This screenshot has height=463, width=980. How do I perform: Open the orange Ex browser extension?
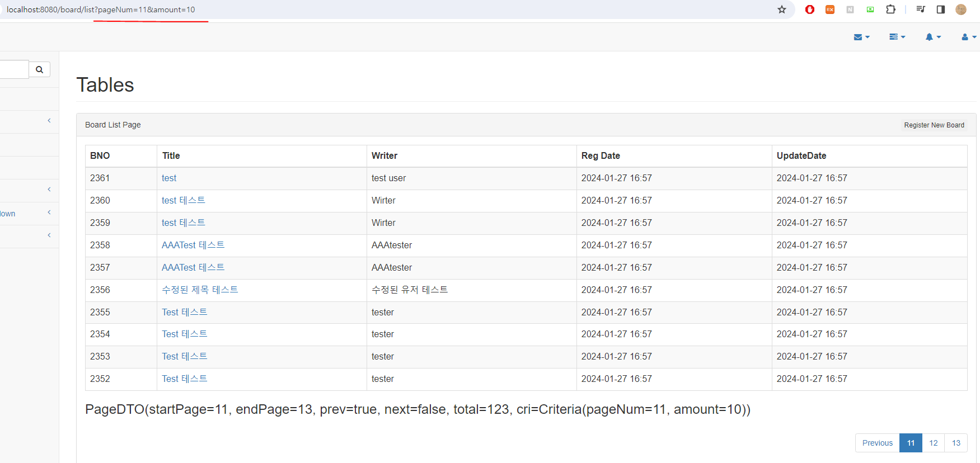click(x=830, y=10)
